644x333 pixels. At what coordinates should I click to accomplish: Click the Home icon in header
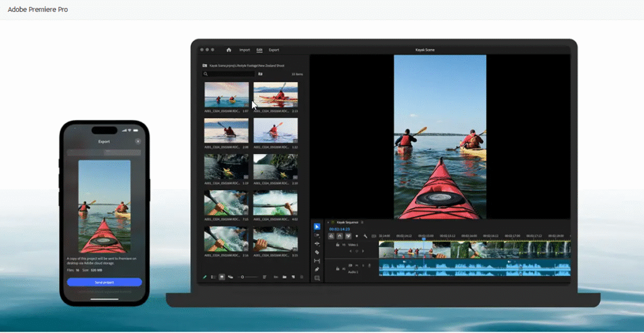(x=229, y=50)
